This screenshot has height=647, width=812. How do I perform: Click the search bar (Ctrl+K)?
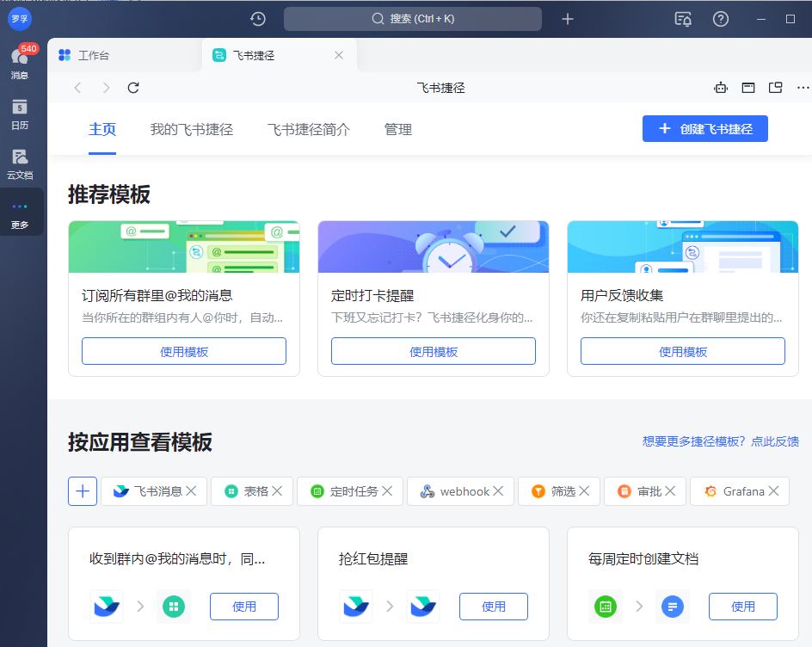point(412,18)
